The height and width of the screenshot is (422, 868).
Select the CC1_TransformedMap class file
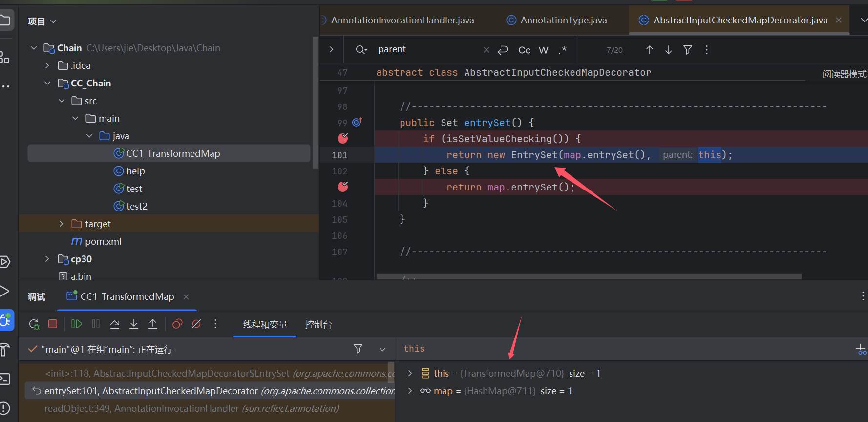click(169, 153)
